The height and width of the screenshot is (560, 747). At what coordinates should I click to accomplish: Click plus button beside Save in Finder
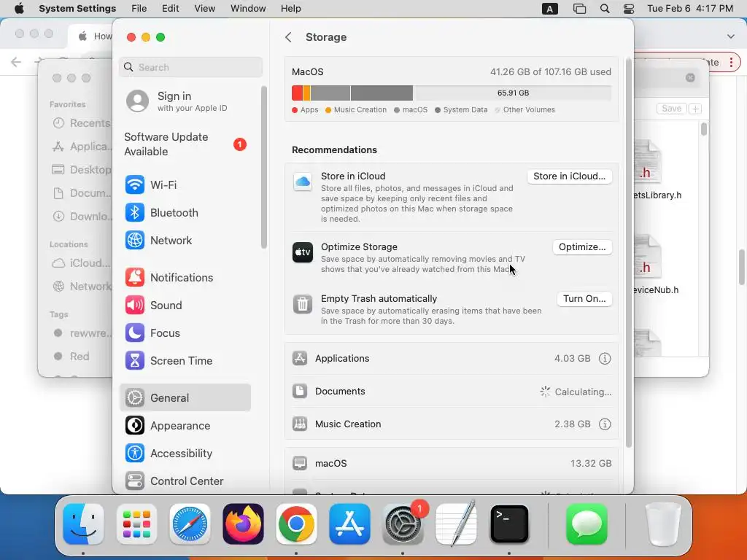pyautogui.click(x=695, y=109)
